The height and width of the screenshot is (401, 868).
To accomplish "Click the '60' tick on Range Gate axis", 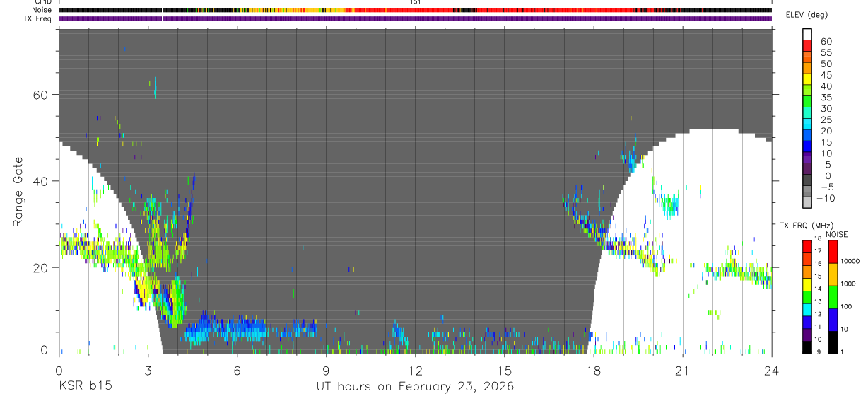I will pos(42,95).
